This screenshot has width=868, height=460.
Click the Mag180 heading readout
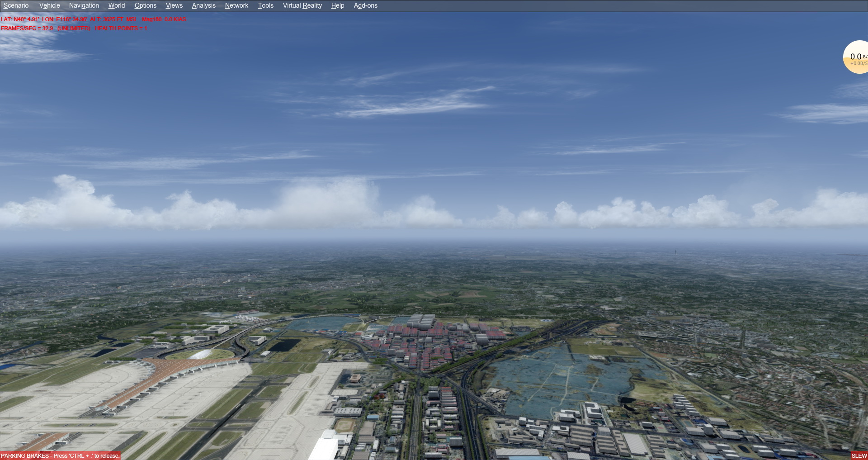pos(151,19)
